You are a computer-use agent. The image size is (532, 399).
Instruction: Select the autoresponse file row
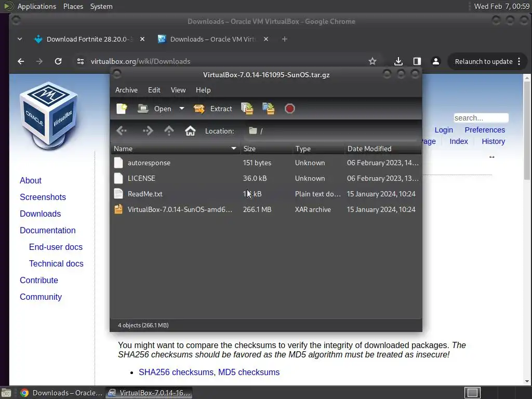tap(266, 163)
